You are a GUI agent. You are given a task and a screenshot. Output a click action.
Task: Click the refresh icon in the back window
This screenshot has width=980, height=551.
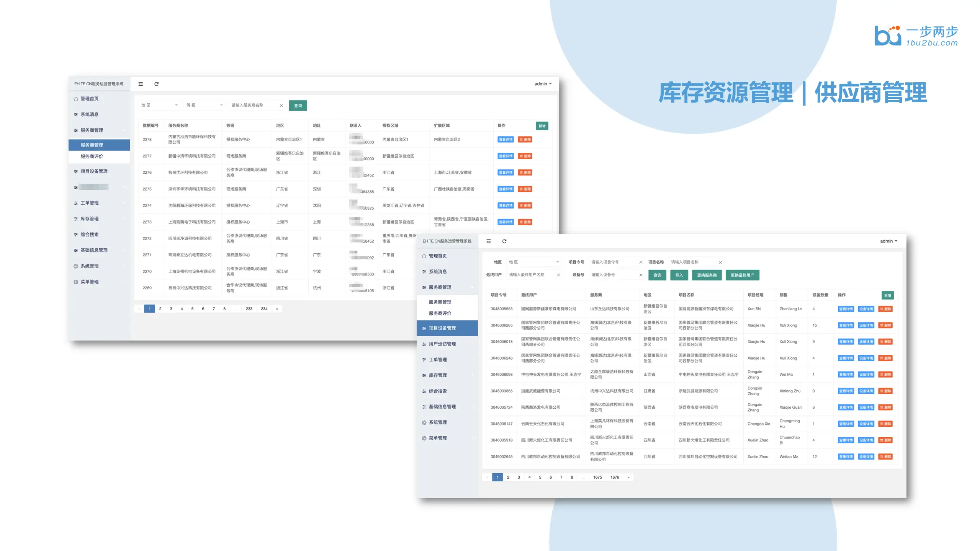(x=156, y=84)
